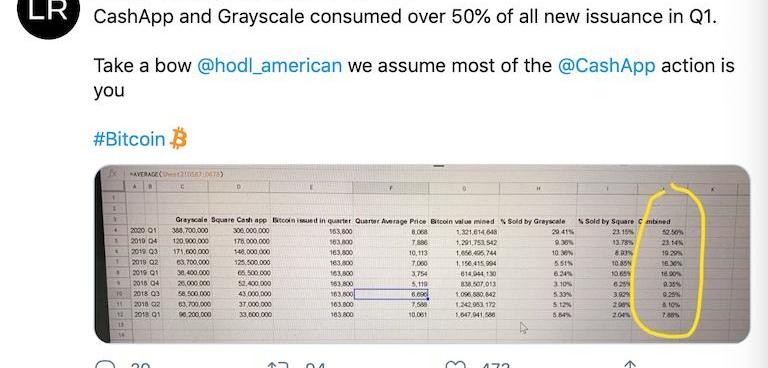Click the Square Cash app column header
This screenshot has height=368, width=768.
point(239,221)
